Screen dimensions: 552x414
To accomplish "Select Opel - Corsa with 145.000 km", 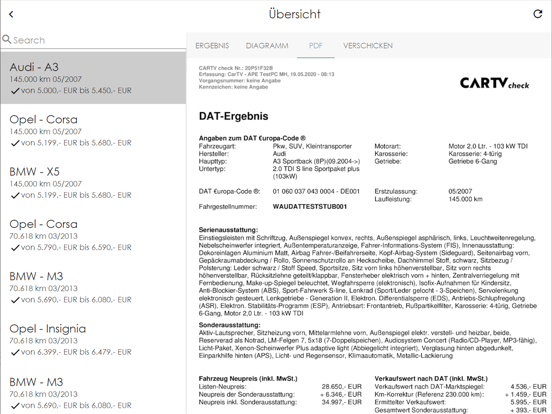I will tap(93, 130).
